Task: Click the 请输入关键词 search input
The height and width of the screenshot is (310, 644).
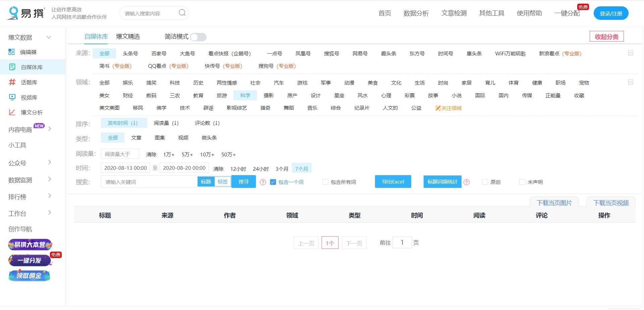Action: click(148, 182)
